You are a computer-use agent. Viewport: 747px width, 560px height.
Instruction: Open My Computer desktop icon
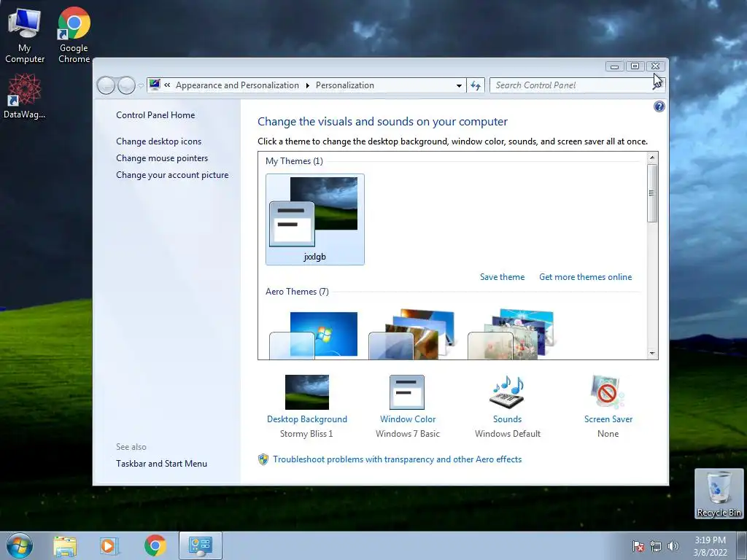(x=24, y=36)
